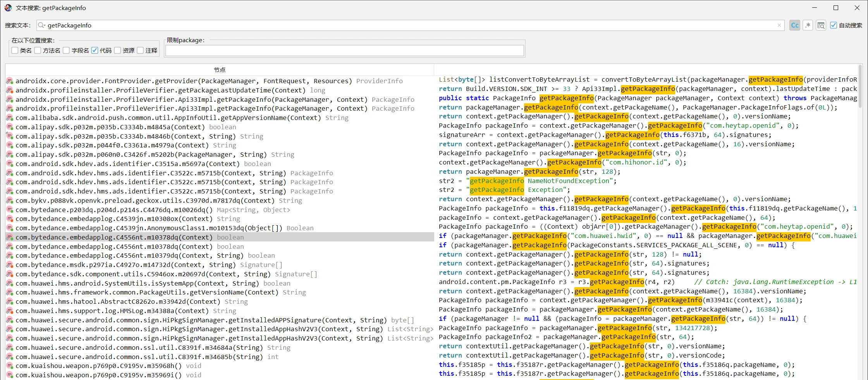Select the C4539jn.AnonymousClass1.mo10153dq row
This screenshot has height=380, width=868.
tap(220, 228)
